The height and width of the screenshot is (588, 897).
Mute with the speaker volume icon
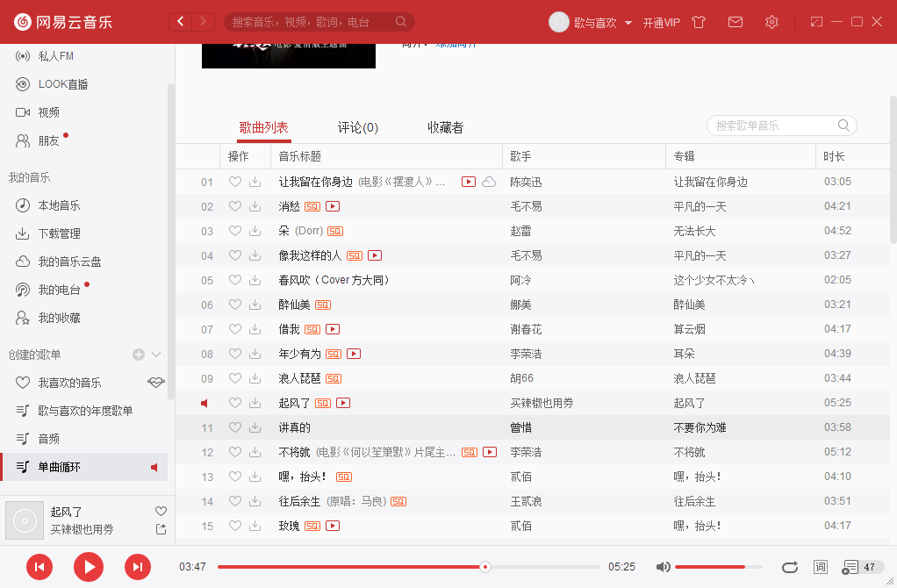pos(663,567)
